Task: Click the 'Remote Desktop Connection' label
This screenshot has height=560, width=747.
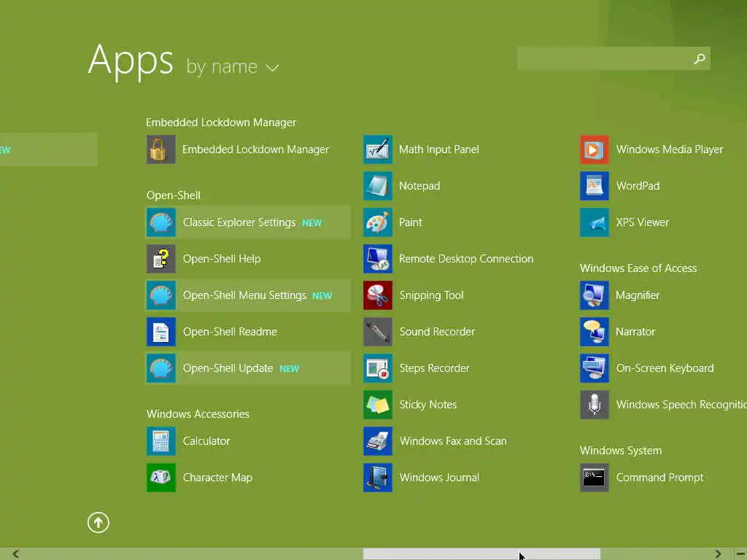Action: click(466, 259)
